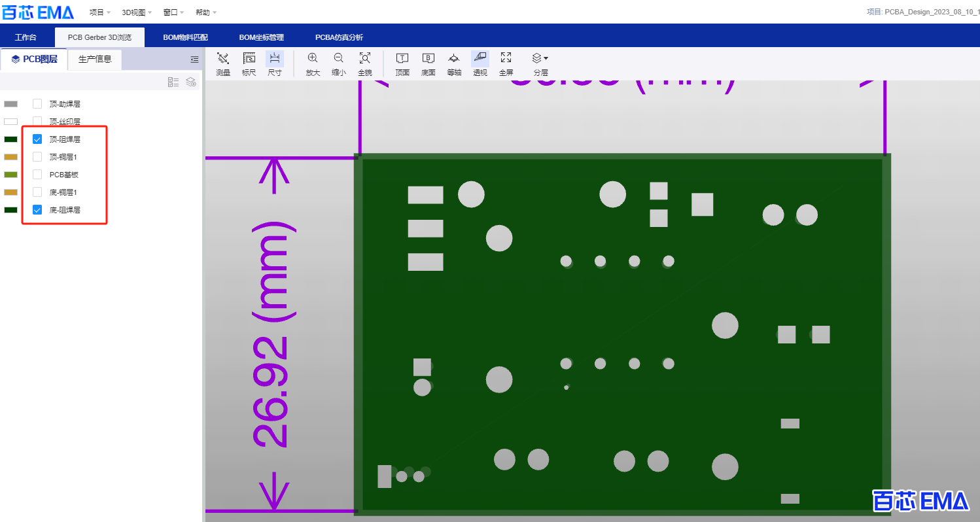Image resolution: width=980 pixels, height=522 pixels.
Task: Click the gold 顶-铜层1 color swatch
Action: click(10, 157)
